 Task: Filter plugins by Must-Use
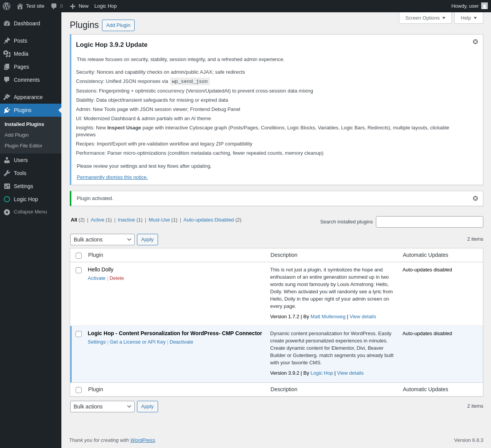159,220
